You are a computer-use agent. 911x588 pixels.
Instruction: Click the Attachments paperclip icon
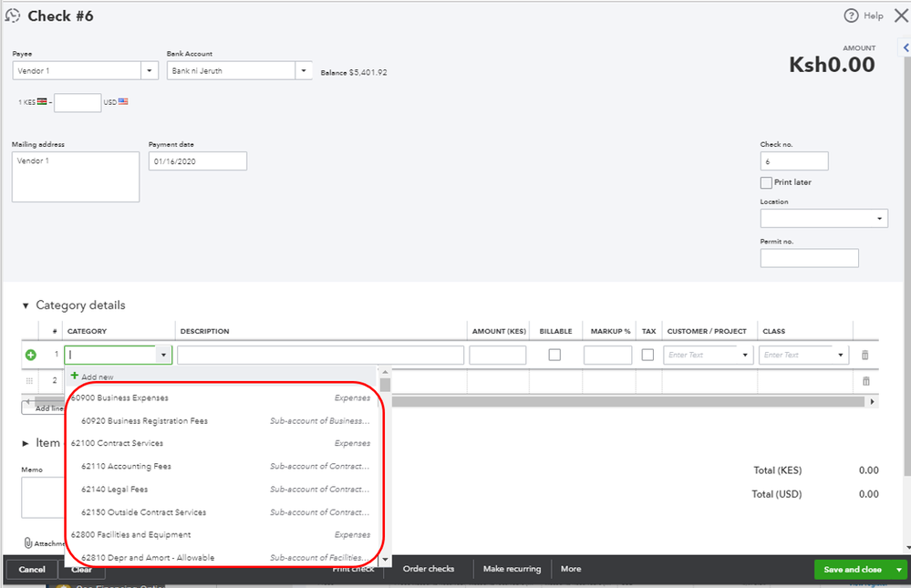pyautogui.click(x=28, y=542)
